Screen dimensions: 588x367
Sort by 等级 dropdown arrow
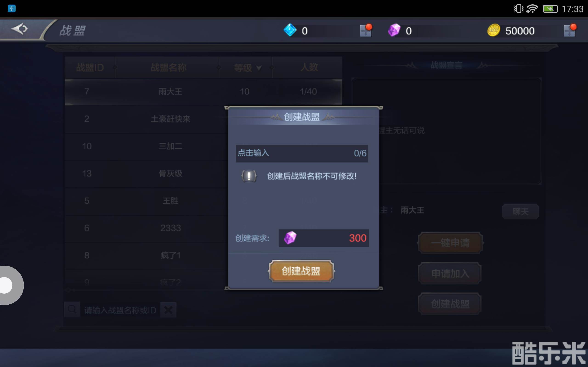(259, 68)
